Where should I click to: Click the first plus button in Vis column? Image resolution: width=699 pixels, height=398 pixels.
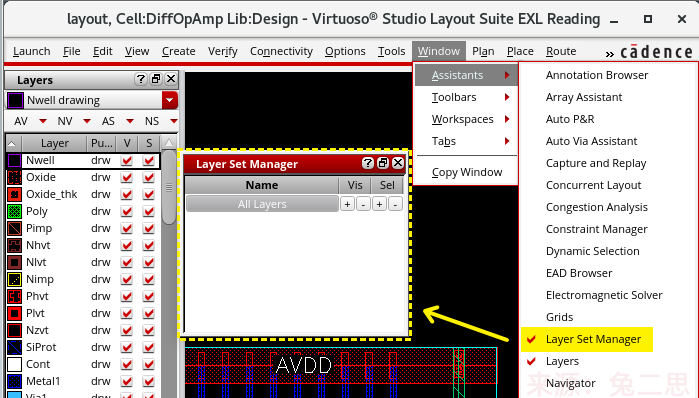(347, 204)
